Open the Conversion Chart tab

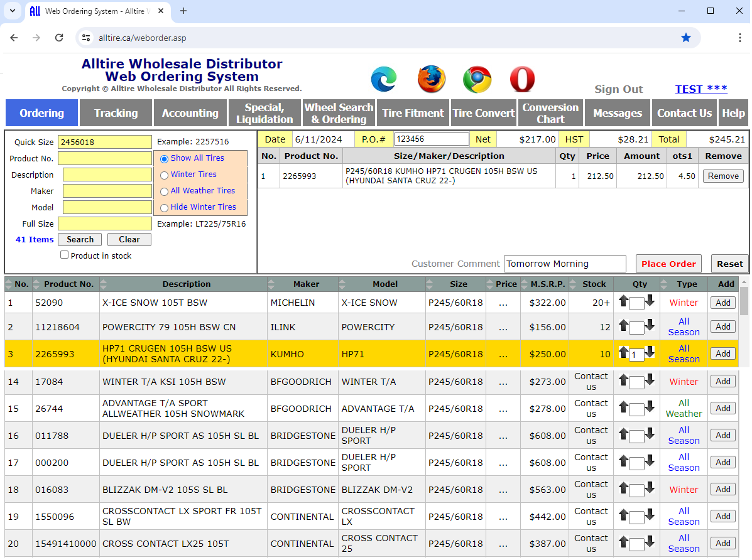(x=550, y=113)
